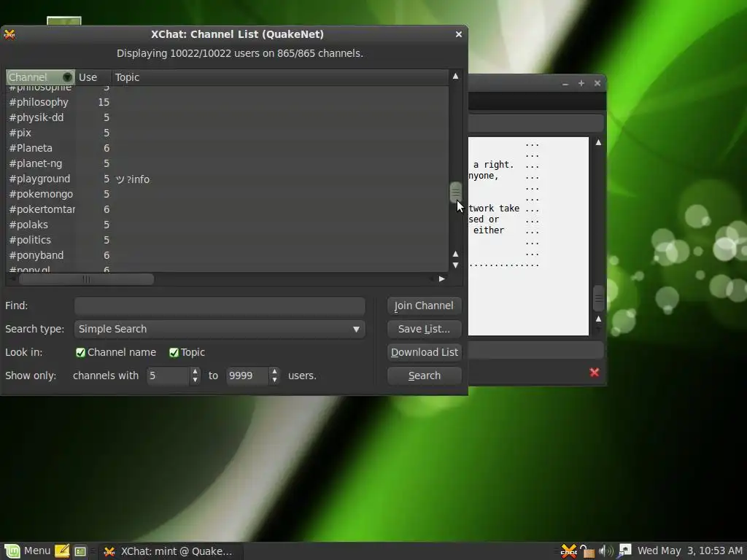
Task: Click the horizontal scrollbar handle in channel list
Action: (x=86, y=279)
